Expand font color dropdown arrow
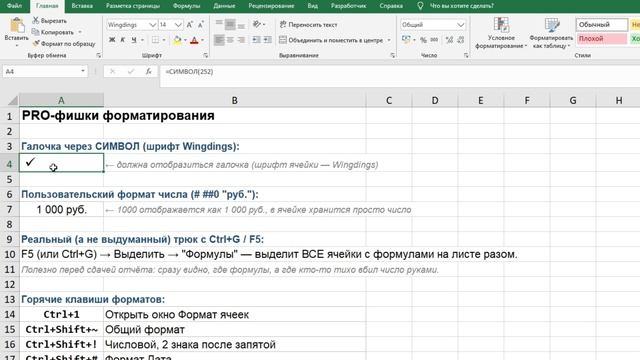The width and height of the screenshot is (640, 360). click(202, 40)
